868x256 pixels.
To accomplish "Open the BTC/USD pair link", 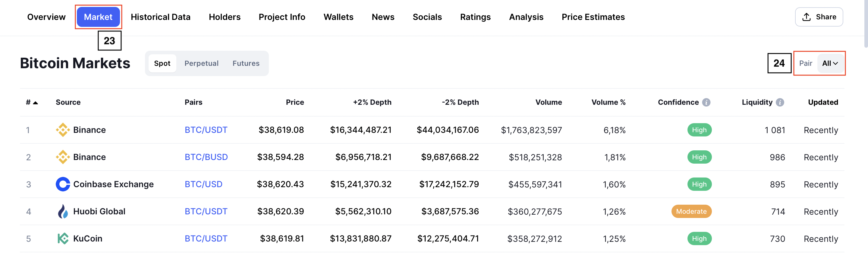I will tap(203, 184).
